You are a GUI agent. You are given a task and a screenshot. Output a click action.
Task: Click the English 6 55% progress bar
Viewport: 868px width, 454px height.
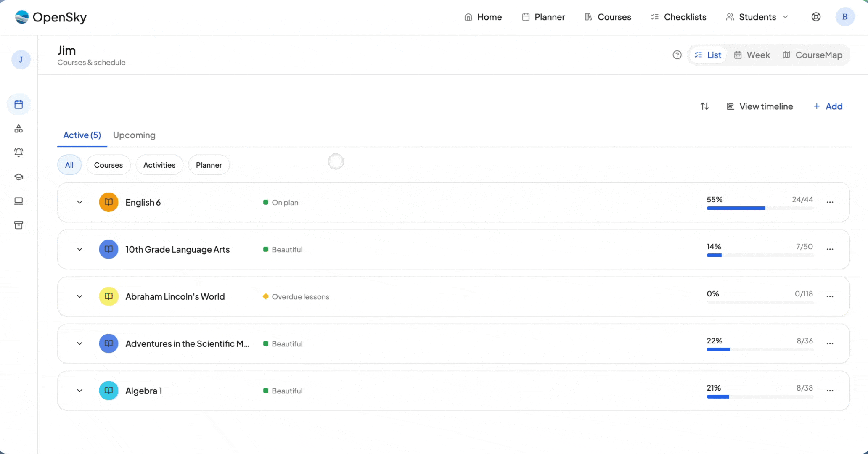click(x=760, y=208)
